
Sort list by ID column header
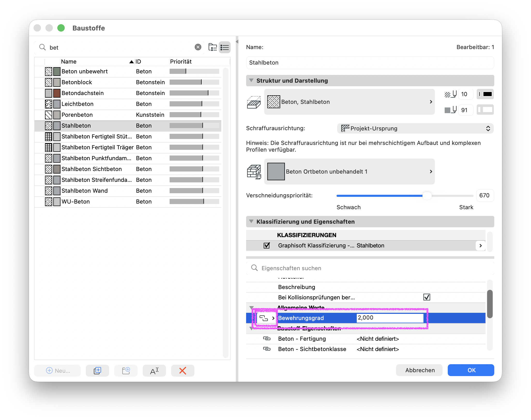pos(151,61)
